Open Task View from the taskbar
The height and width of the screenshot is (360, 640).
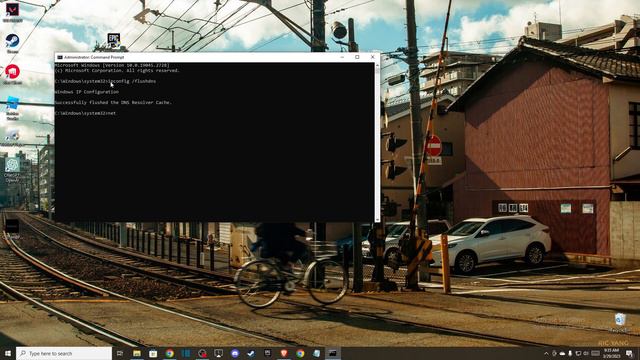(x=120, y=353)
